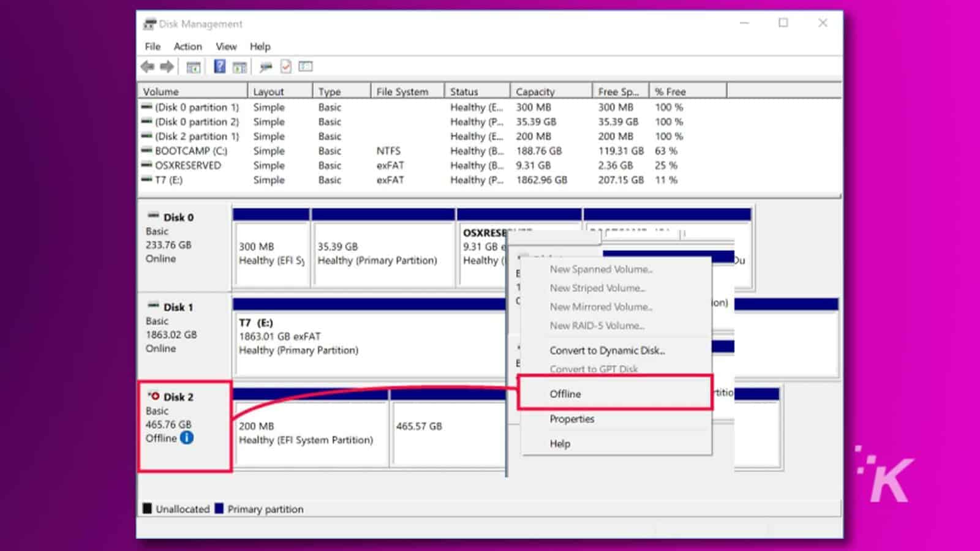The width and height of the screenshot is (980, 551).
Task: Toggle the Show/Hide console tree toolbar icon
Action: (x=192, y=66)
